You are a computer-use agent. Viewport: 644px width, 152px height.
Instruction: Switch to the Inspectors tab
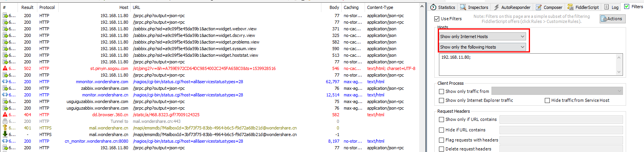click(x=474, y=7)
